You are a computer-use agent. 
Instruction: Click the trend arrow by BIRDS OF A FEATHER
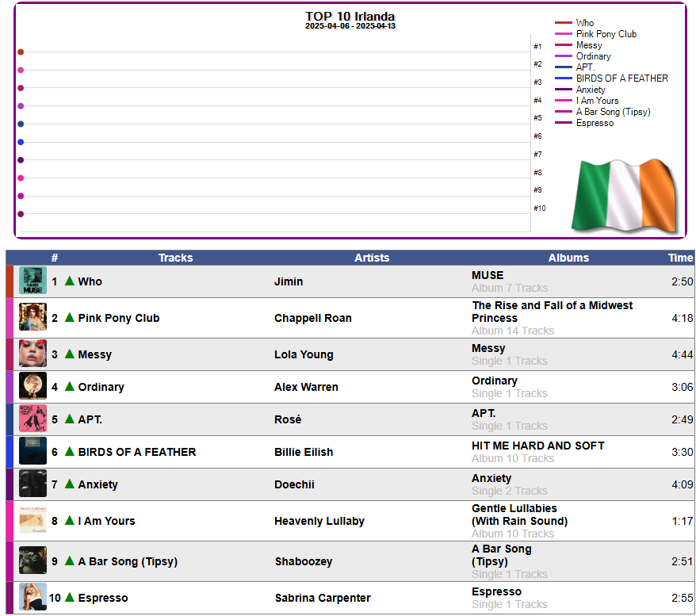(69, 451)
